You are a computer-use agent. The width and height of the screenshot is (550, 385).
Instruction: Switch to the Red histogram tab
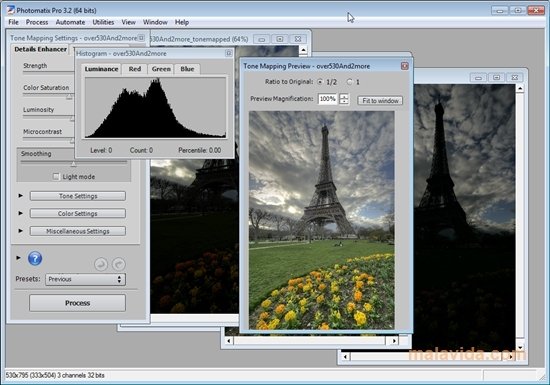135,69
